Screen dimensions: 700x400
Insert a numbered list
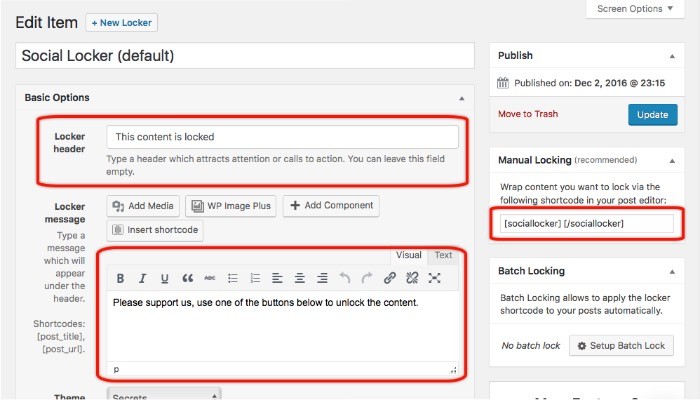pyautogui.click(x=255, y=278)
